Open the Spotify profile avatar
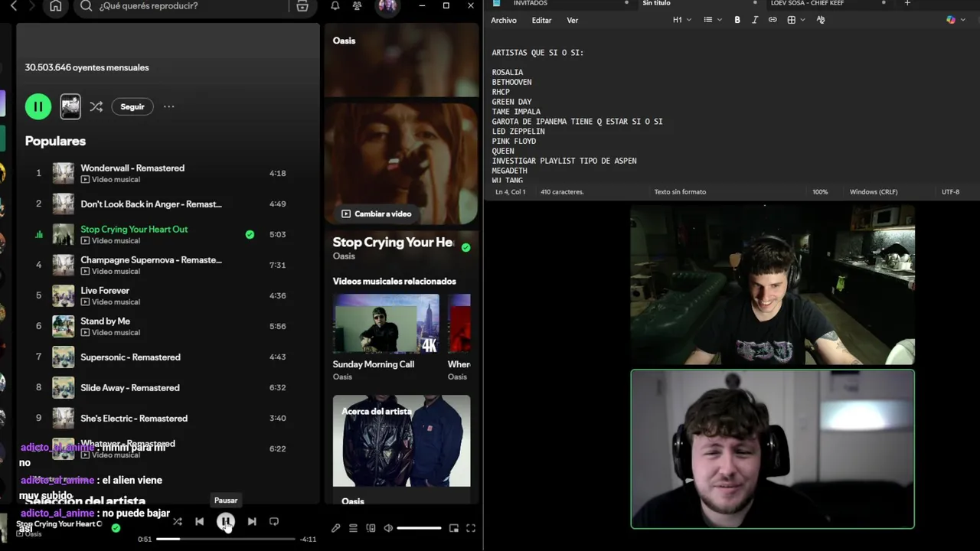The image size is (980, 551). [387, 6]
